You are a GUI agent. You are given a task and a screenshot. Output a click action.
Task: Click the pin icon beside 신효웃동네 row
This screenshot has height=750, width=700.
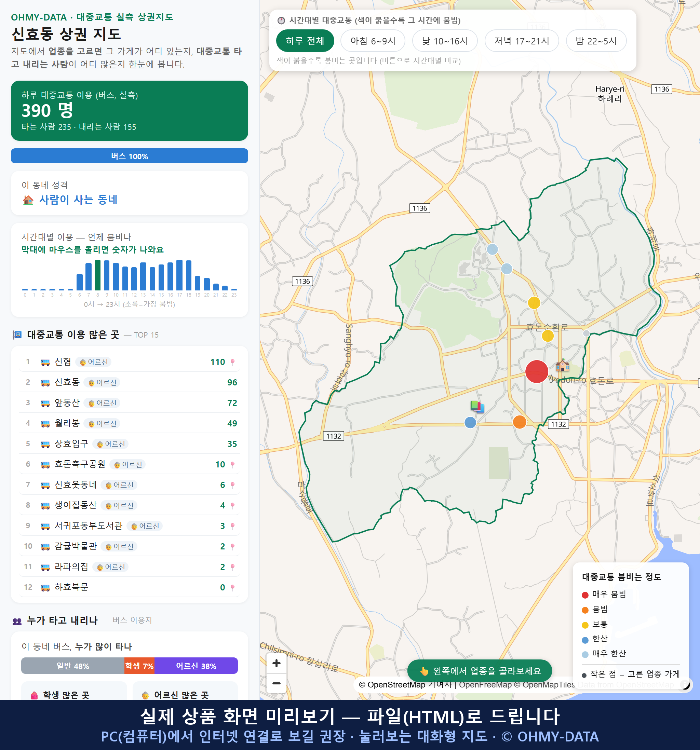[x=232, y=485]
